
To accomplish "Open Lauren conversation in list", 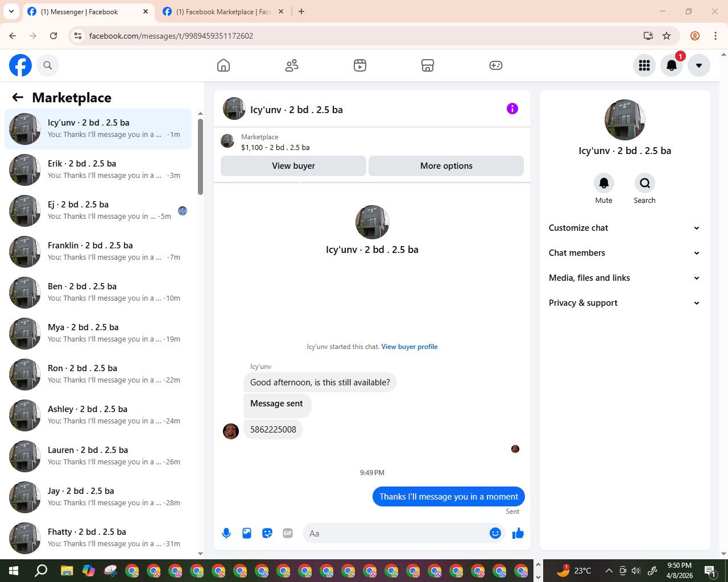I will coord(98,456).
